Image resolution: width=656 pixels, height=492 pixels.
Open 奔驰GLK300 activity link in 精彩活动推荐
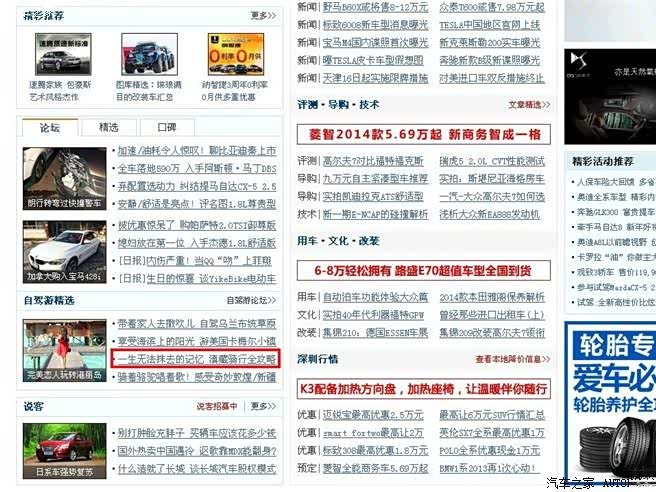pos(616,212)
